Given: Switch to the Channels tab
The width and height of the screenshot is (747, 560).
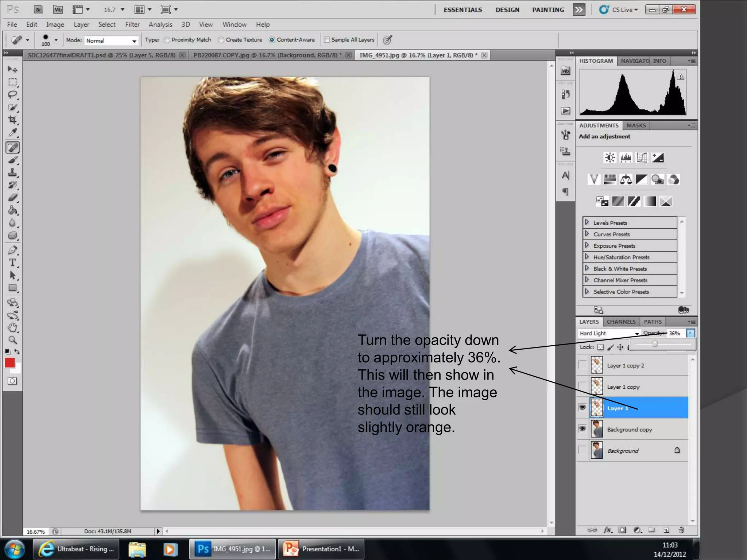Looking at the screenshot, I should (x=621, y=322).
